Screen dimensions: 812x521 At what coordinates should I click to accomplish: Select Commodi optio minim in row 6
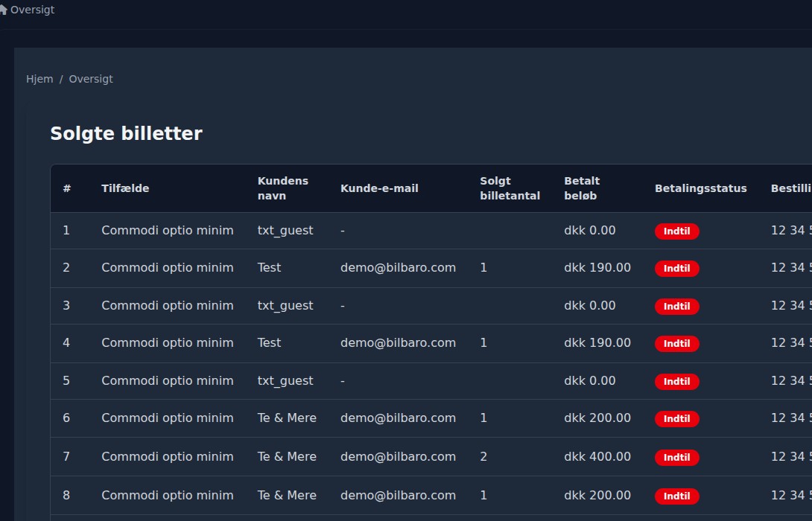[168, 418]
